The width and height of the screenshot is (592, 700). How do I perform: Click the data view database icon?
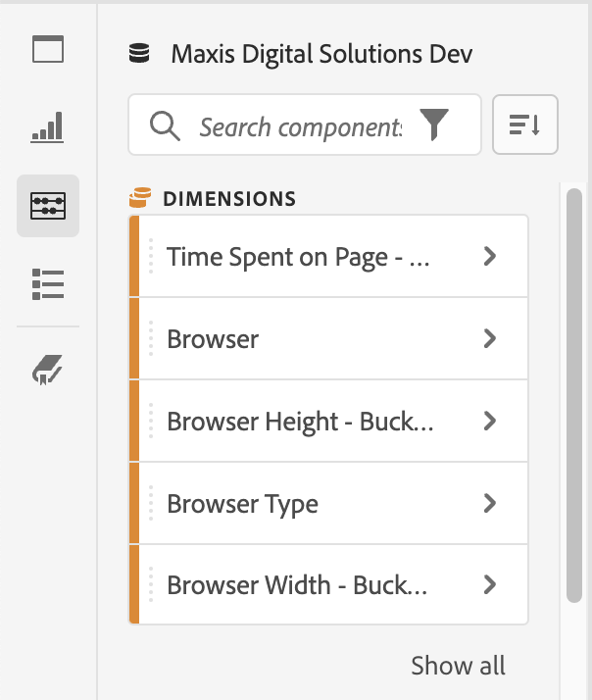tap(139, 54)
